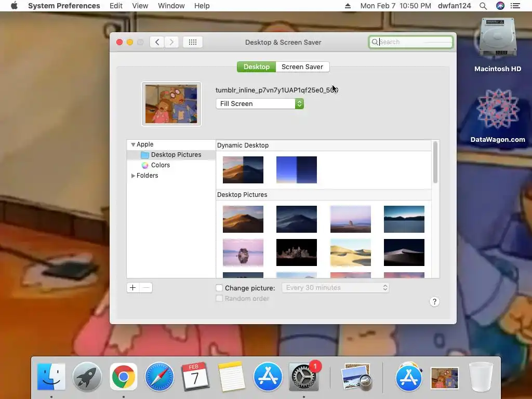Screen dimensions: 532x399
Task: Open Applications folder stack in Dock
Action: click(x=409, y=377)
